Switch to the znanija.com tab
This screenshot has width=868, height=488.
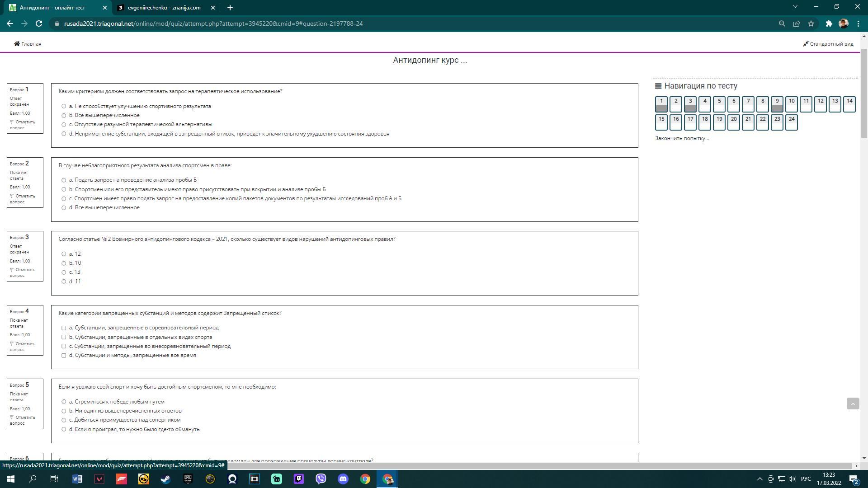pos(164,8)
